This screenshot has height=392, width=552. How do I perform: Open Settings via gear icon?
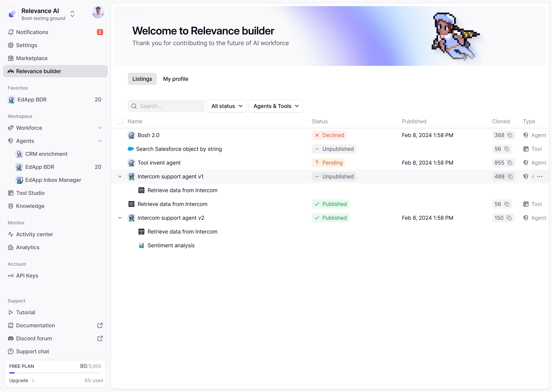click(11, 45)
